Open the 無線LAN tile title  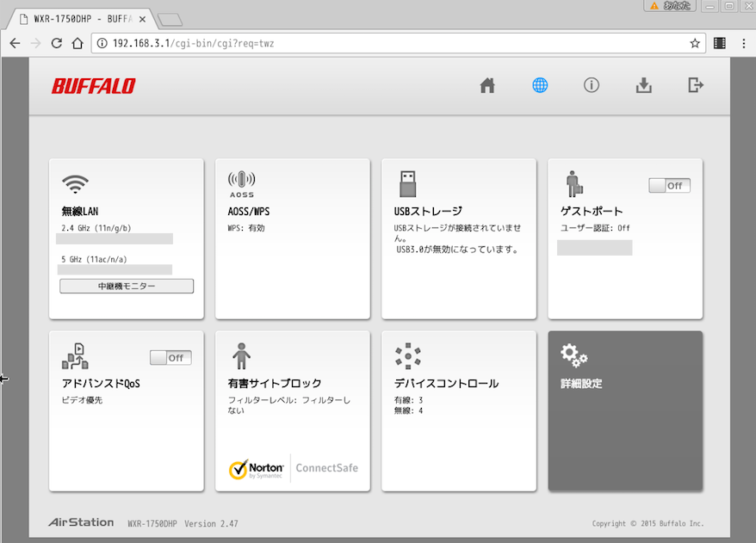[80, 211]
